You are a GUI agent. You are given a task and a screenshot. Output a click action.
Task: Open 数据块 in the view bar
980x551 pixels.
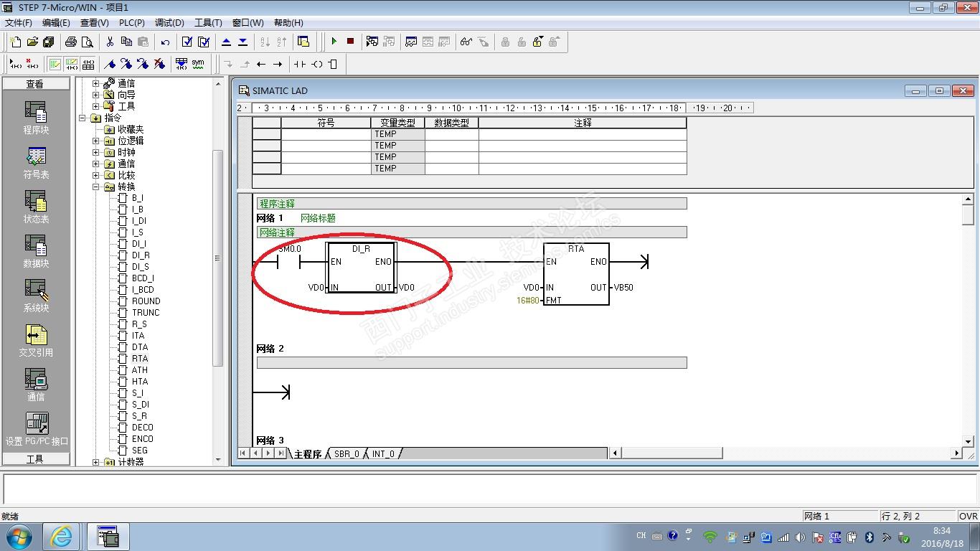click(36, 252)
